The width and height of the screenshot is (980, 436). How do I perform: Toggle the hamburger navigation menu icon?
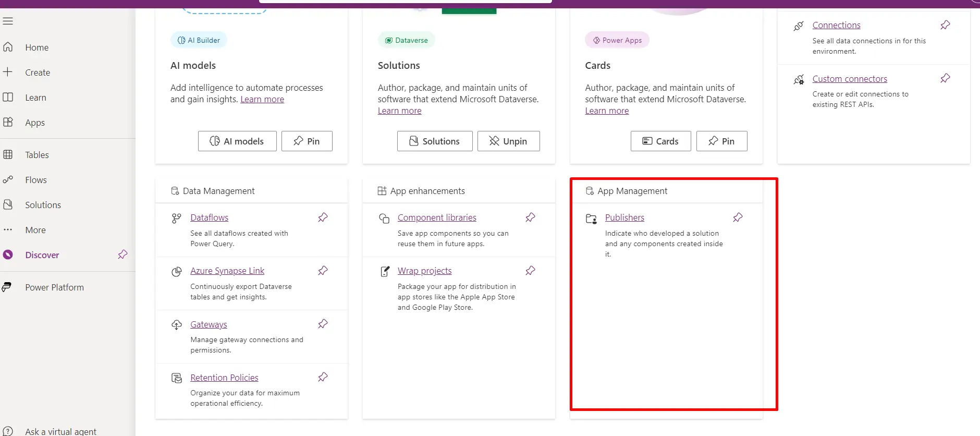click(8, 21)
